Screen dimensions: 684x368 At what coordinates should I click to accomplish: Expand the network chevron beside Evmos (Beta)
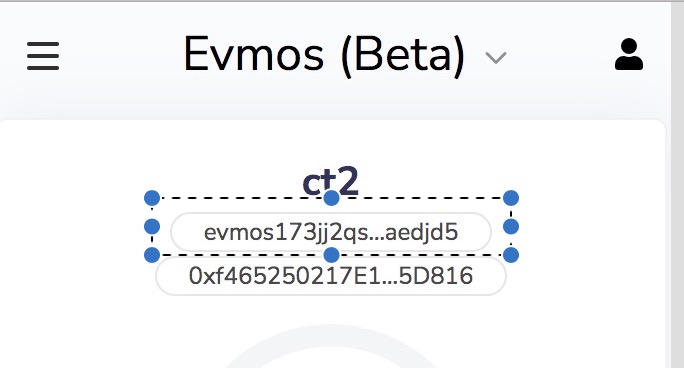point(496,57)
